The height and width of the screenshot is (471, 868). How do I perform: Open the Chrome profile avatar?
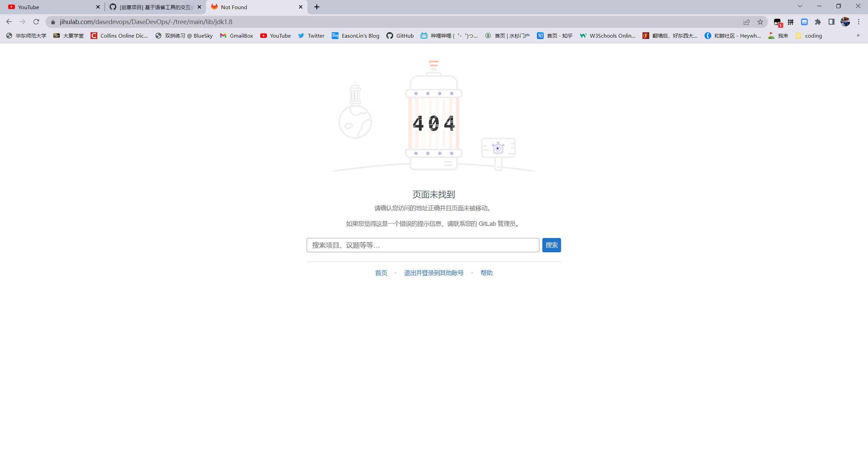pyautogui.click(x=845, y=21)
